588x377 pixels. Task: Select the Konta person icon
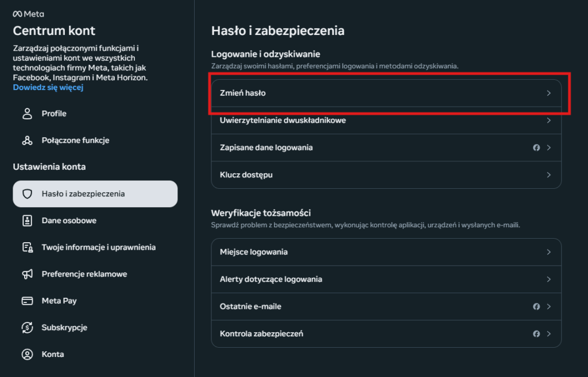[x=27, y=354]
